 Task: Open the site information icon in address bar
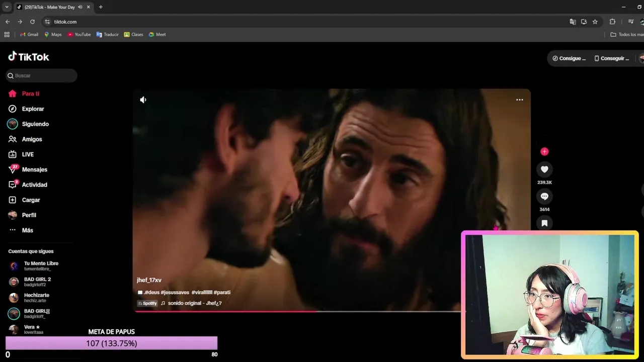point(47,22)
